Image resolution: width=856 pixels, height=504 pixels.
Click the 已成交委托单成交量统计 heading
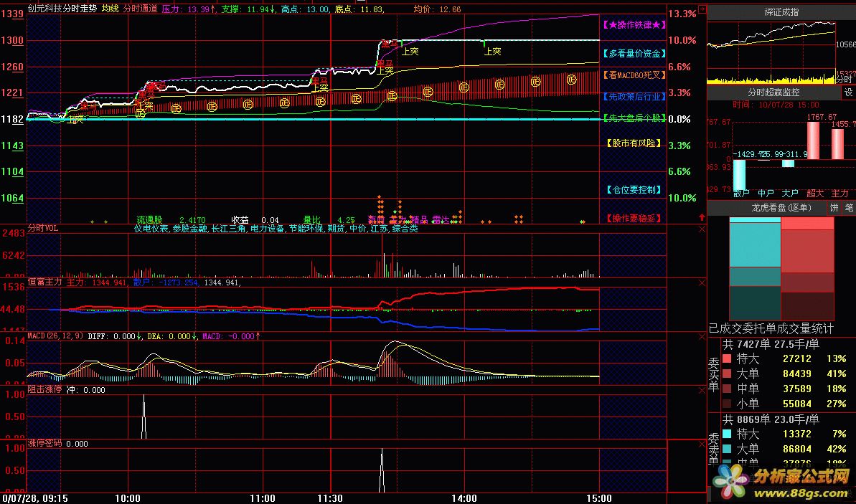[x=771, y=328]
